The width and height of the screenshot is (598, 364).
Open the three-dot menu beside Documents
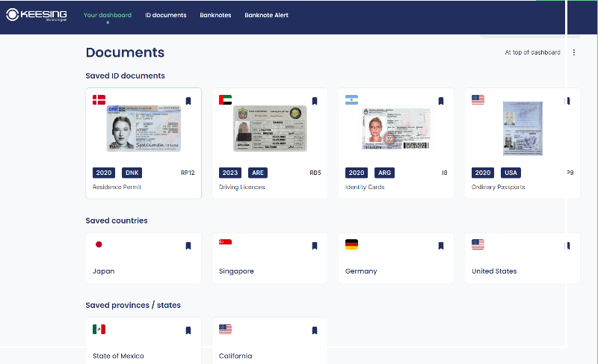pos(574,52)
